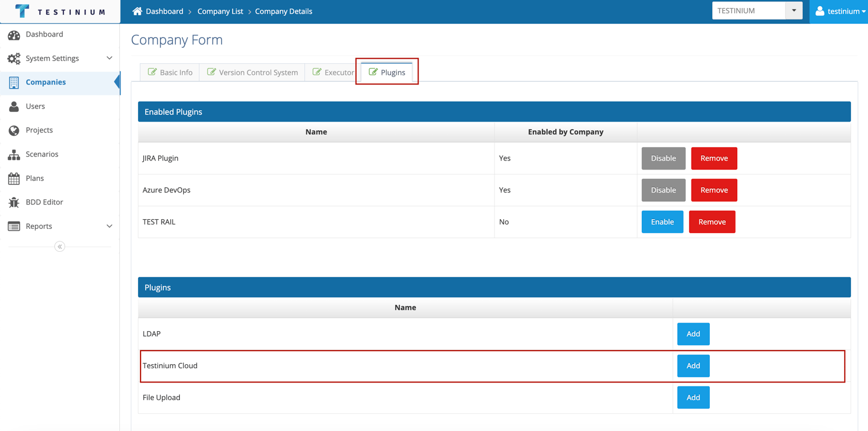Open System Settings in the sidebar
868x431 pixels.
coord(60,58)
